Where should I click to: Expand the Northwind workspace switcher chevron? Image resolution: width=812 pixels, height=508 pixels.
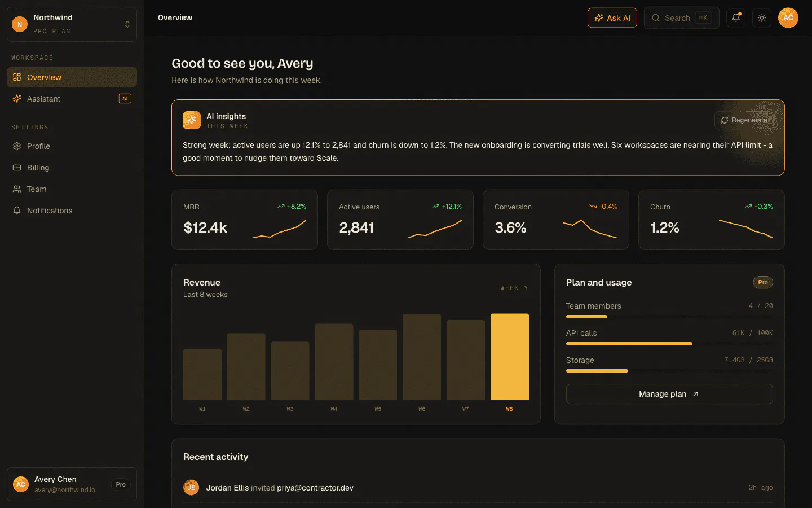127,24
